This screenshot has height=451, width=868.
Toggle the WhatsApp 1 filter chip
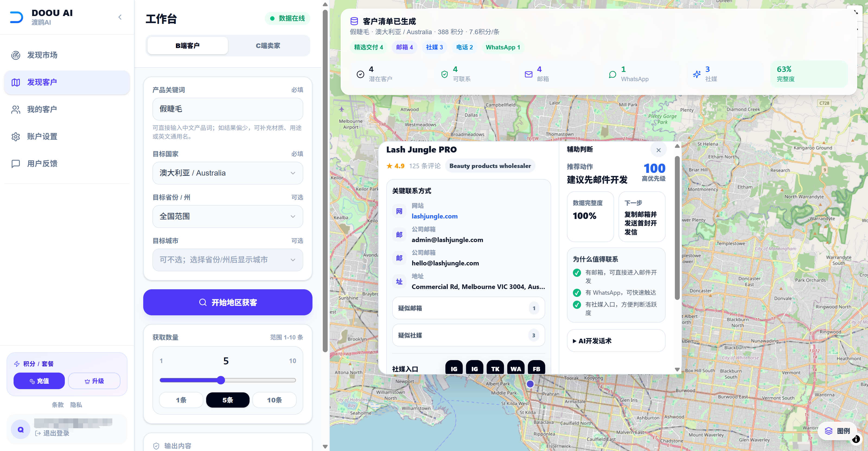503,47
